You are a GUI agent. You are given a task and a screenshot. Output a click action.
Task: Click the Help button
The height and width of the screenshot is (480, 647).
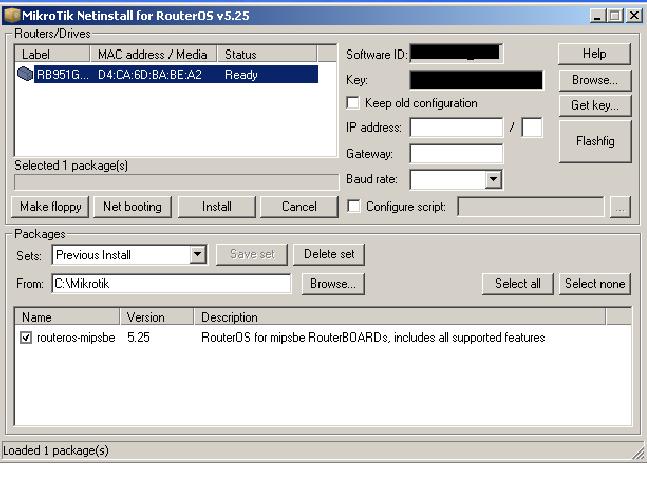(x=594, y=54)
